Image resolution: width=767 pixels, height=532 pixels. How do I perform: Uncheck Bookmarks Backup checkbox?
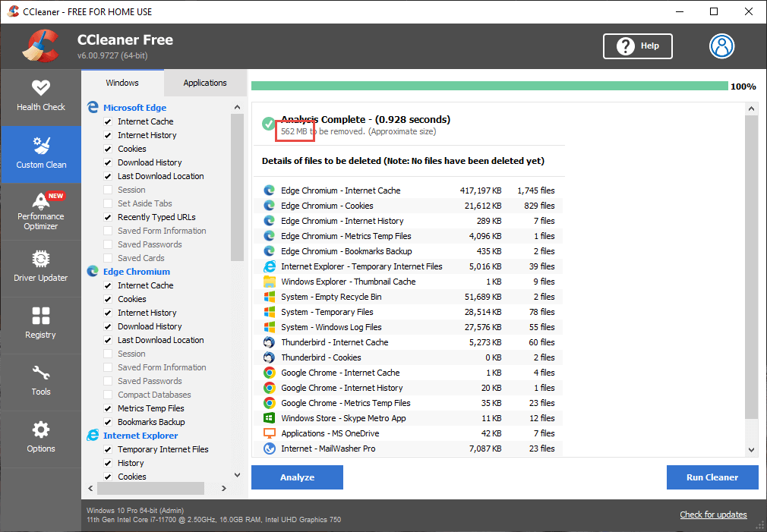[108, 422]
